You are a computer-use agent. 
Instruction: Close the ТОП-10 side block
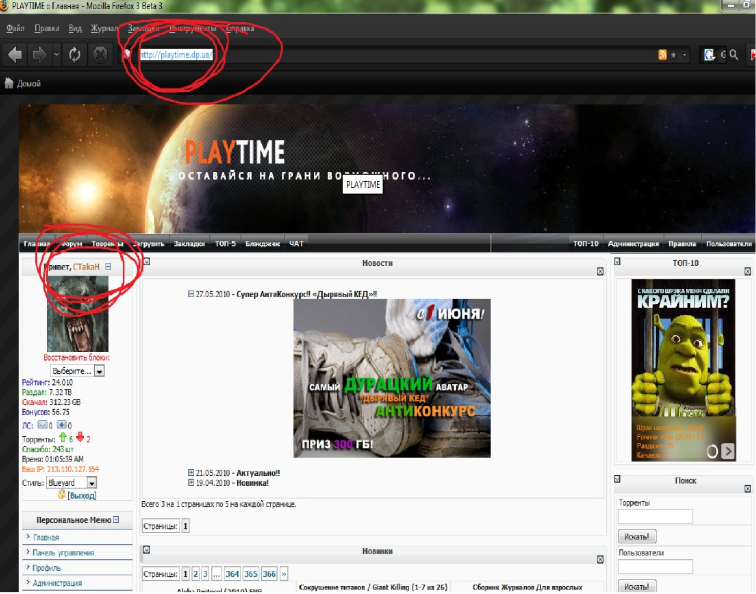747,271
